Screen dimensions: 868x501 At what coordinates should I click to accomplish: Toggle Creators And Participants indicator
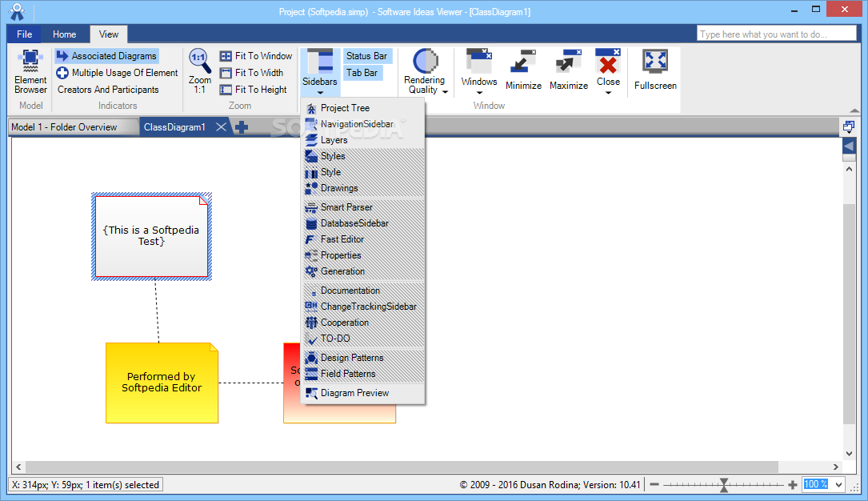click(x=108, y=89)
